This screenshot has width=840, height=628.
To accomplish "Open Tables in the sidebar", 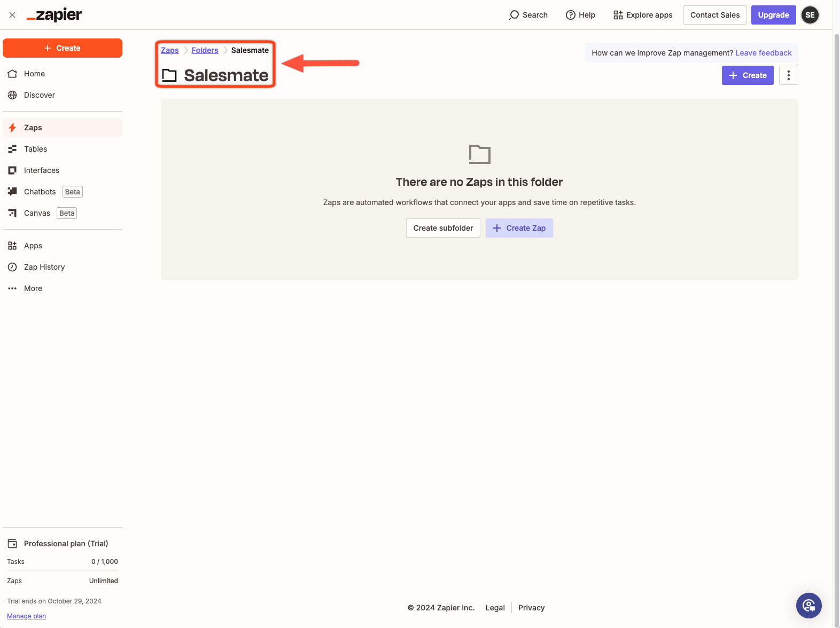I will pyautogui.click(x=35, y=149).
